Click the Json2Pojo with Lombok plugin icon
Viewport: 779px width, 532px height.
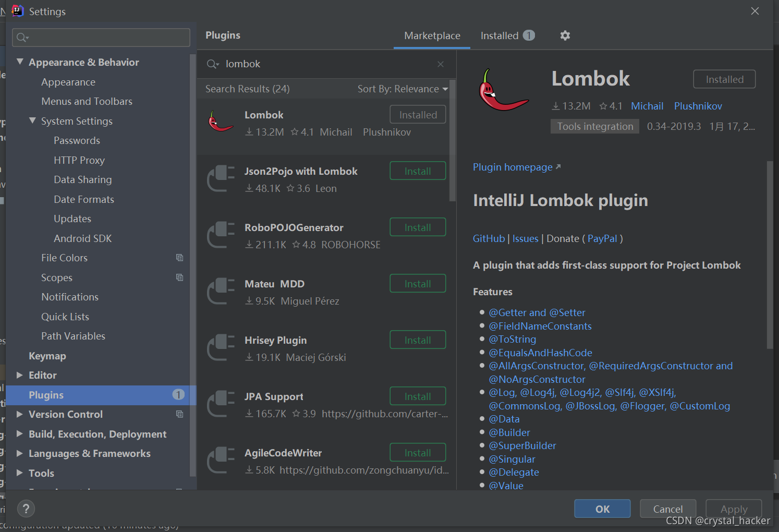(x=221, y=178)
